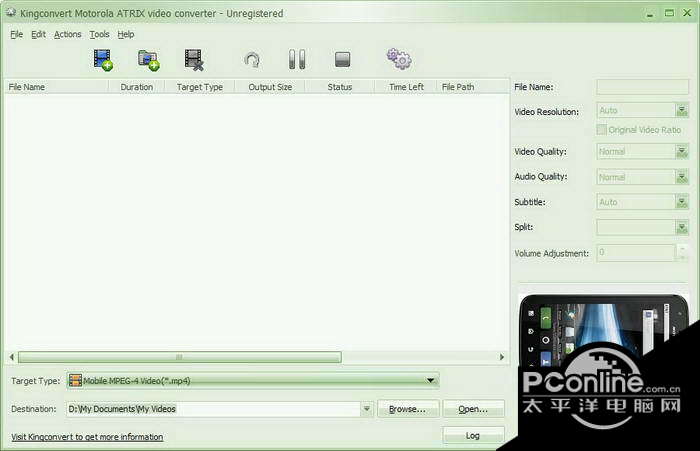Expand the Split dropdown
Screen dimensions: 700x451
(x=681, y=228)
